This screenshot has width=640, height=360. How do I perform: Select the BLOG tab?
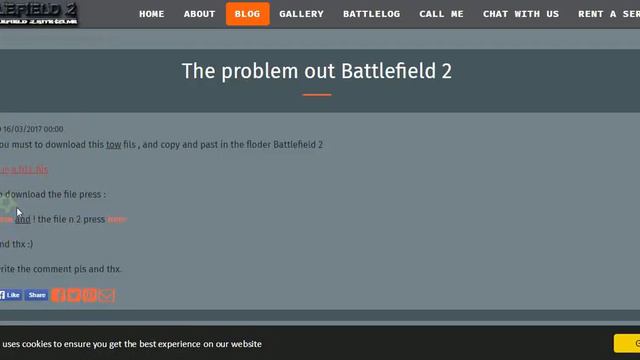pos(247,14)
